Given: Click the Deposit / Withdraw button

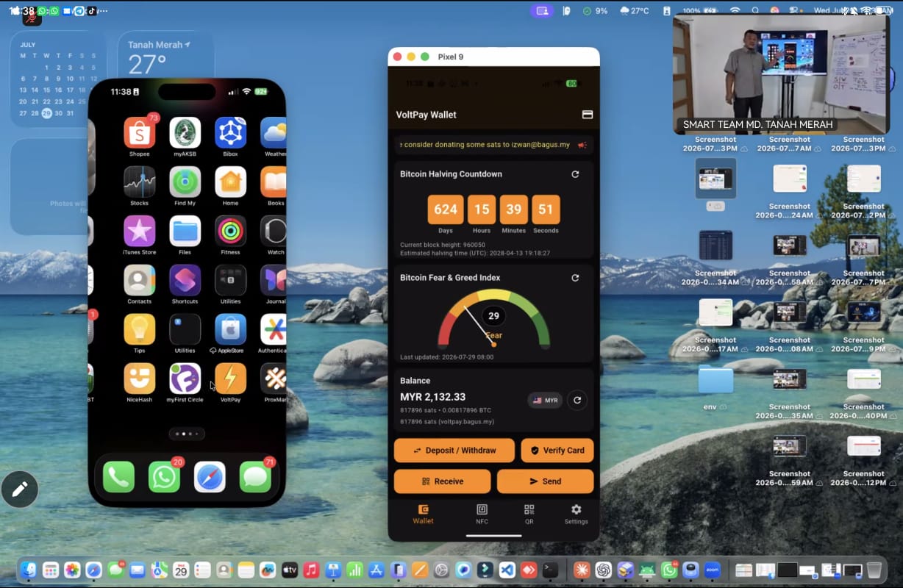Looking at the screenshot, I should pos(454,451).
